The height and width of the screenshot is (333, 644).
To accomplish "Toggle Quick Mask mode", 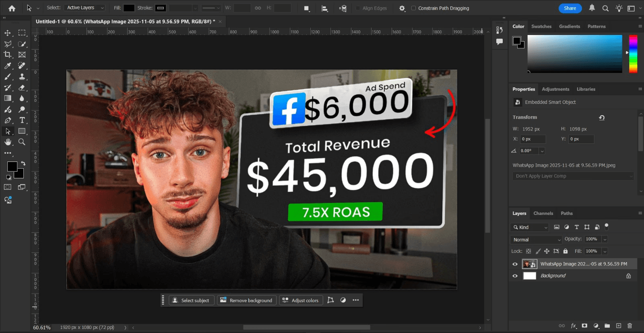I will (8, 187).
